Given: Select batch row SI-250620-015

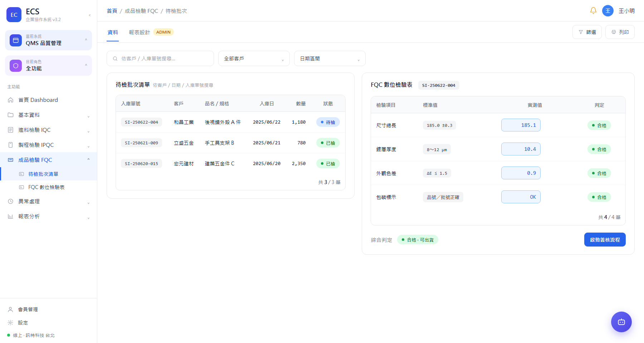Looking at the screenshot, I should pyautogui.click(x=230, y=164).
